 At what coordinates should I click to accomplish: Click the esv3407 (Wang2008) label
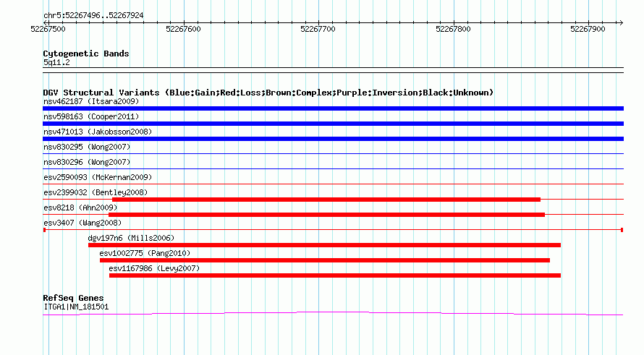point(82,223)
